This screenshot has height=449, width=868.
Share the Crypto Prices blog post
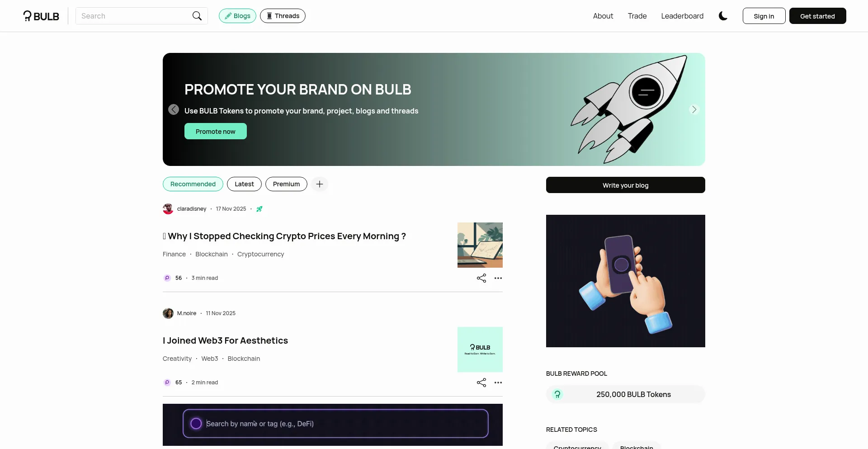click(481, 278)
